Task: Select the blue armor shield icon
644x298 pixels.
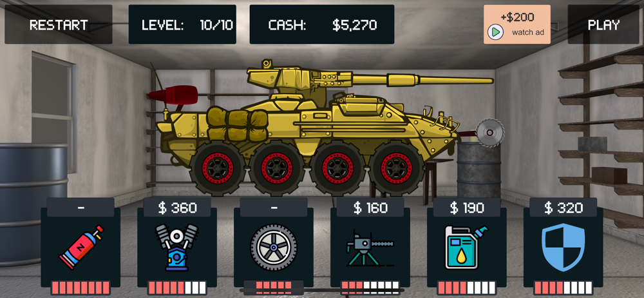Action: click(563, 248)
